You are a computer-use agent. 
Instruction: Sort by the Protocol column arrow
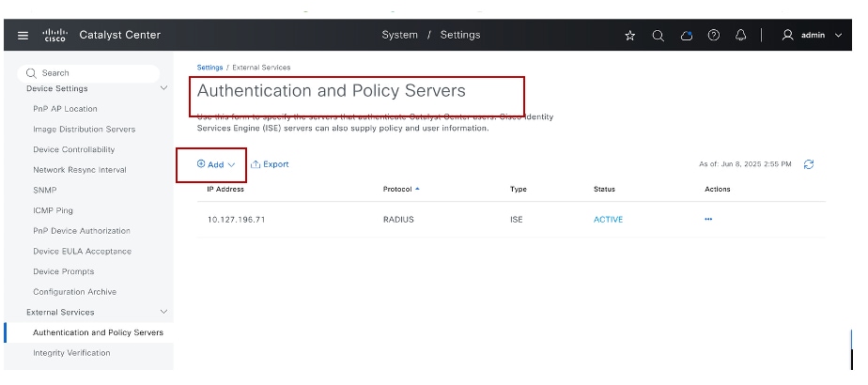tap(417, 189)
